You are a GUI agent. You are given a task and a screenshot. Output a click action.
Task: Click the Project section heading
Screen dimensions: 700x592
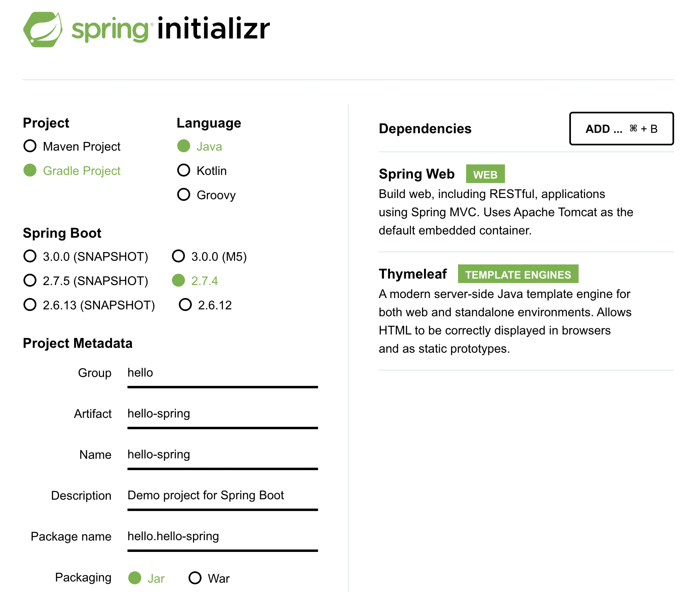(46, 123)
